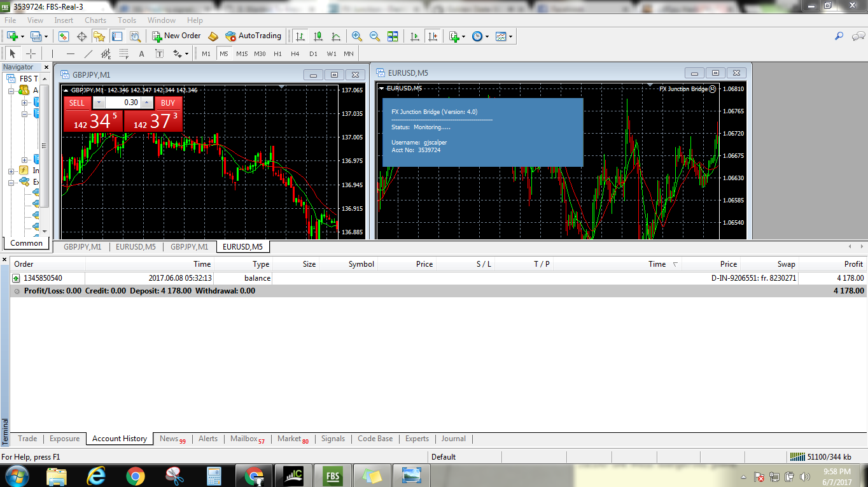Select the Text tool marked A

[x=141, y=53]
